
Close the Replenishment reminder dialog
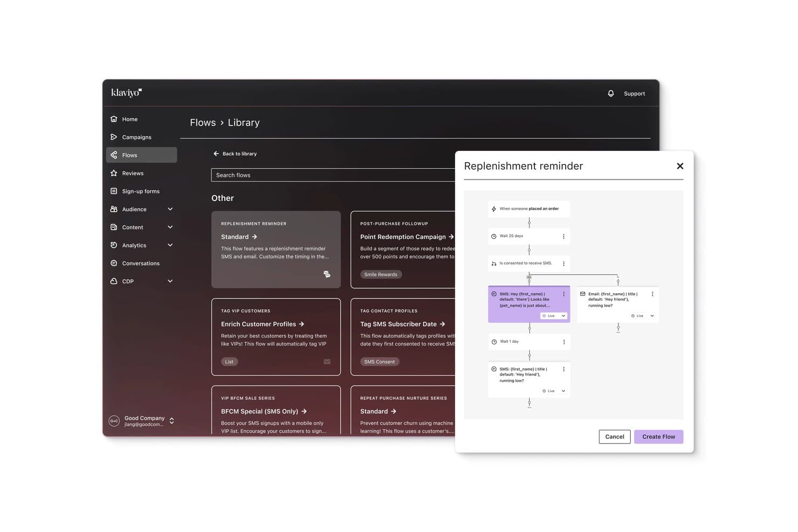tap(680, 166)
